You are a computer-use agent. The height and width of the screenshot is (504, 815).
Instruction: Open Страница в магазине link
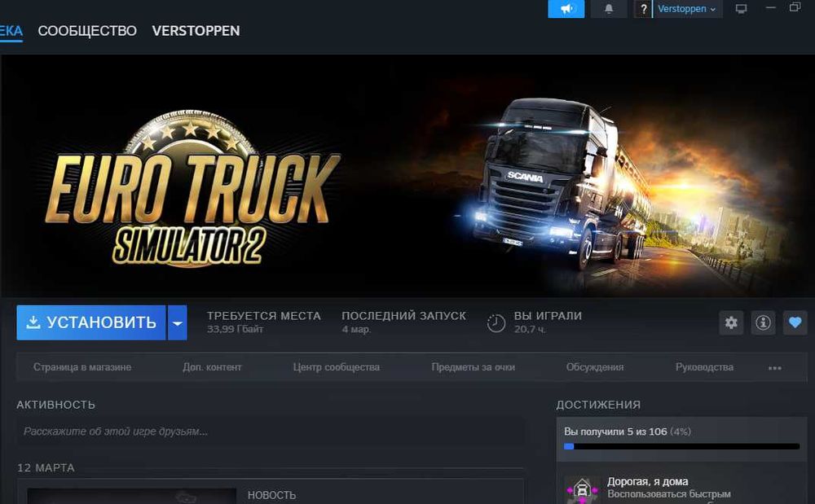[82, 367]
